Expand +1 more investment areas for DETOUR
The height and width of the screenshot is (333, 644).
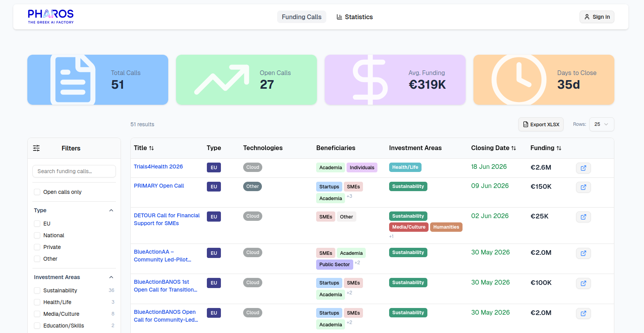(x=391, y=236)
